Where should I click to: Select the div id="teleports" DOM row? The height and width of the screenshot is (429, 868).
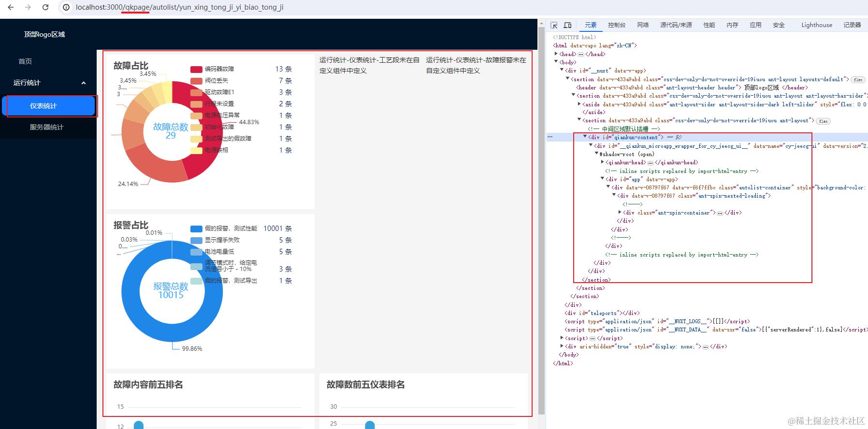(602, 313)
